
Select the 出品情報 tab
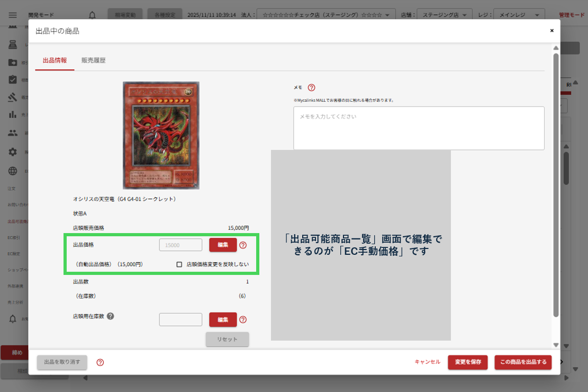(55, 60)
